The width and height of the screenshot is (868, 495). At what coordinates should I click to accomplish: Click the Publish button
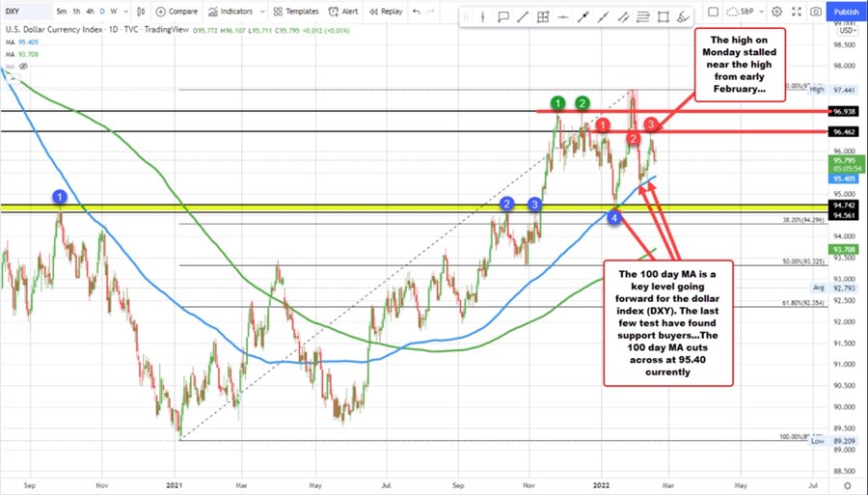click(x=845, y=11)
